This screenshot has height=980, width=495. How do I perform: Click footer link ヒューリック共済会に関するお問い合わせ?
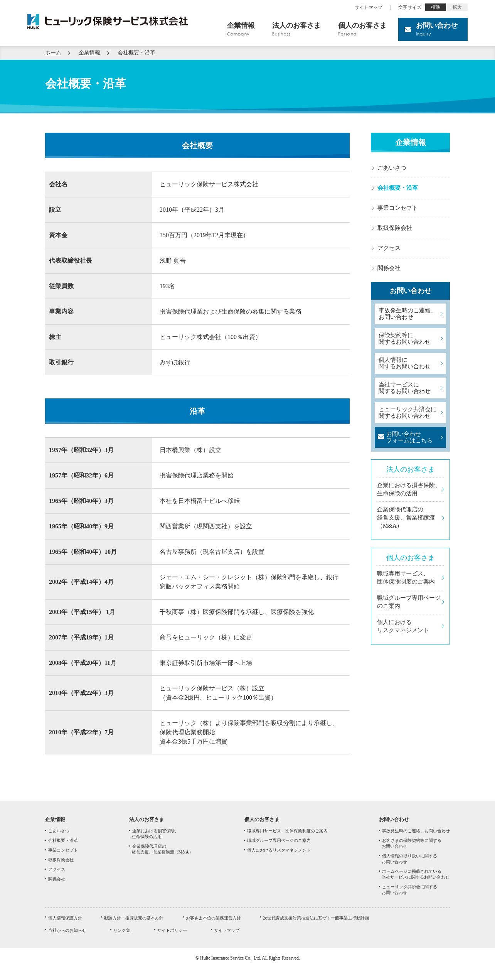click(x=409, y=890)
